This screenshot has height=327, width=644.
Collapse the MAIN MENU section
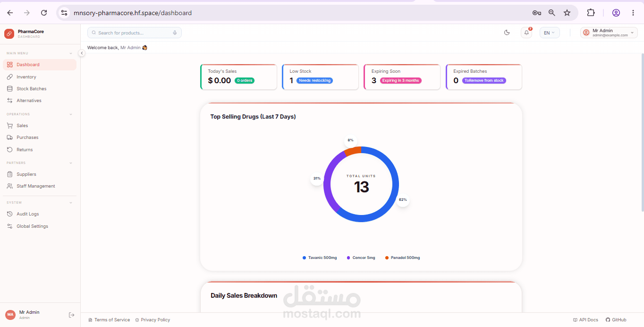point(71,53)
